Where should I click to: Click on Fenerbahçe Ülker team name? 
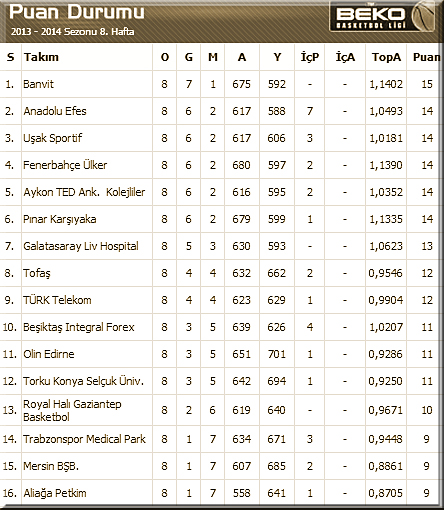[65, 165]
